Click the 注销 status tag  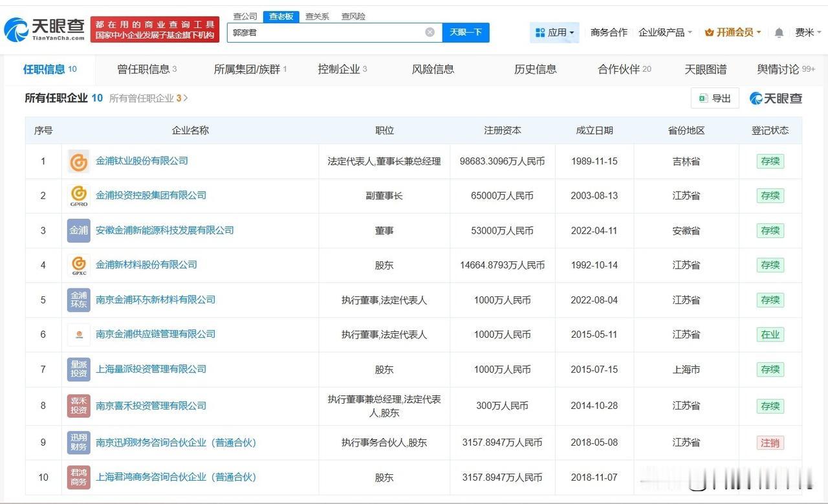770,443
